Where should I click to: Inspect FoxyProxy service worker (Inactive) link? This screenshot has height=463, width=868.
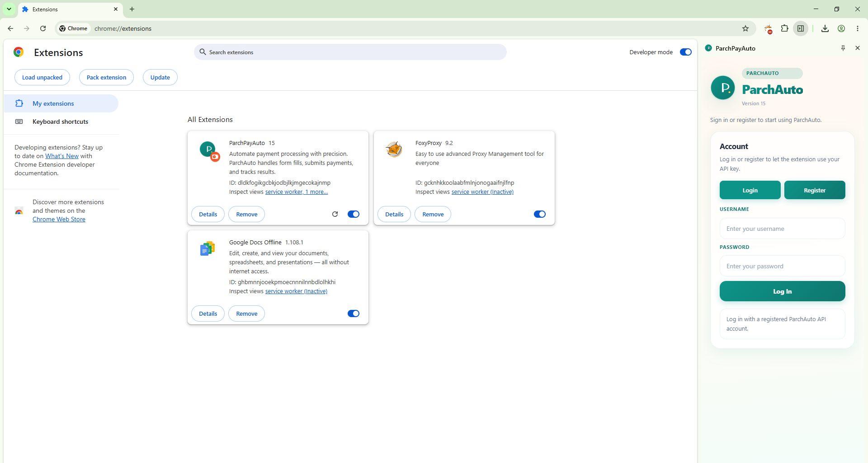point(482,192)
